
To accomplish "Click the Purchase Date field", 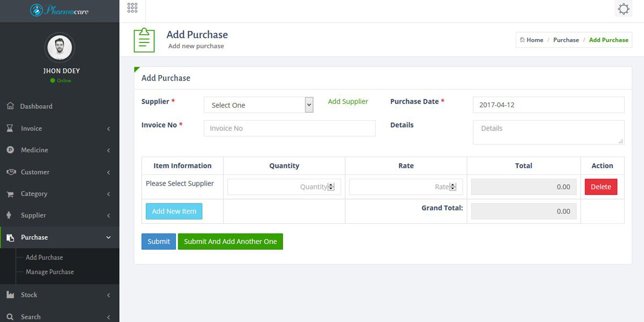I will (x=548, y=105).
